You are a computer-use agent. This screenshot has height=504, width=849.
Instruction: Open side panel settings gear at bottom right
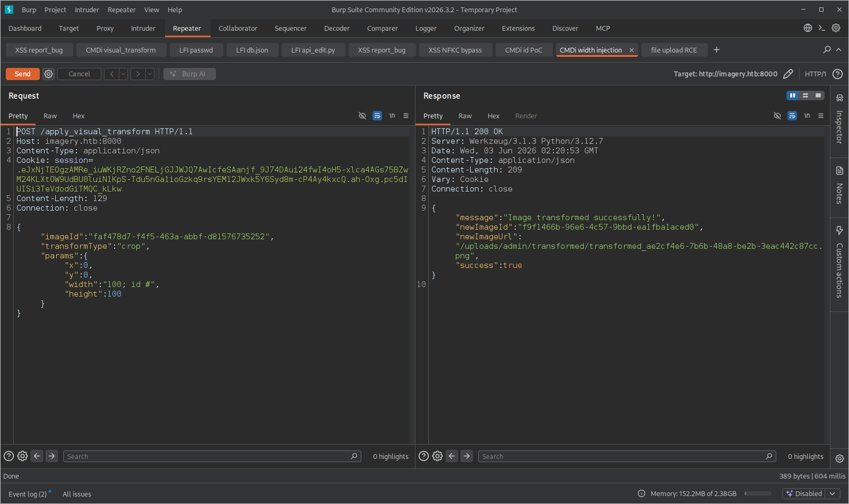click(839, 458)
